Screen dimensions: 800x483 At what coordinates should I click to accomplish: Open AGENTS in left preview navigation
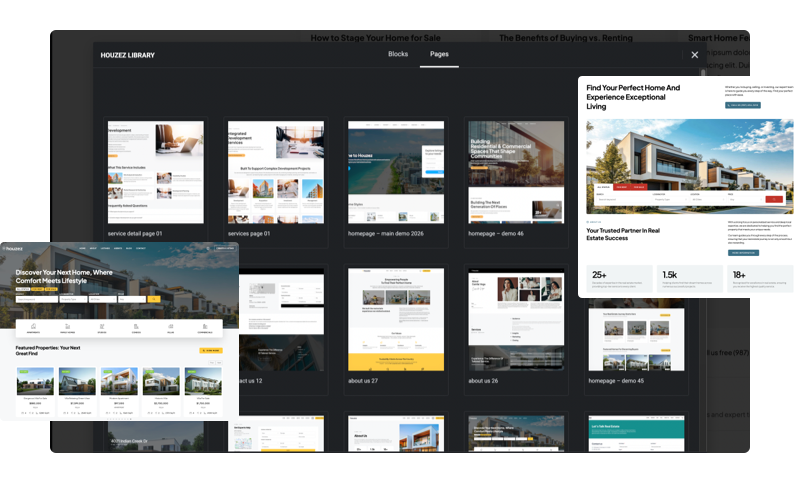[118, 248]
